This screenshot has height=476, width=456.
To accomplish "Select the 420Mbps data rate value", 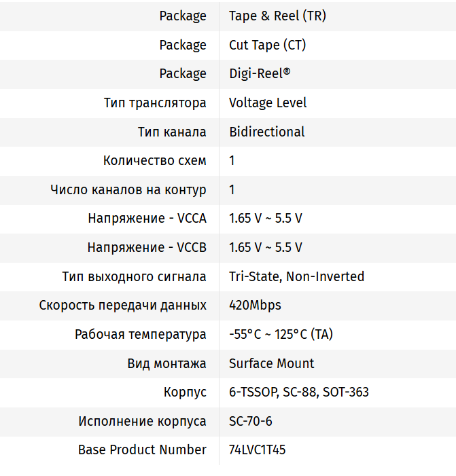I will [255, 305].
